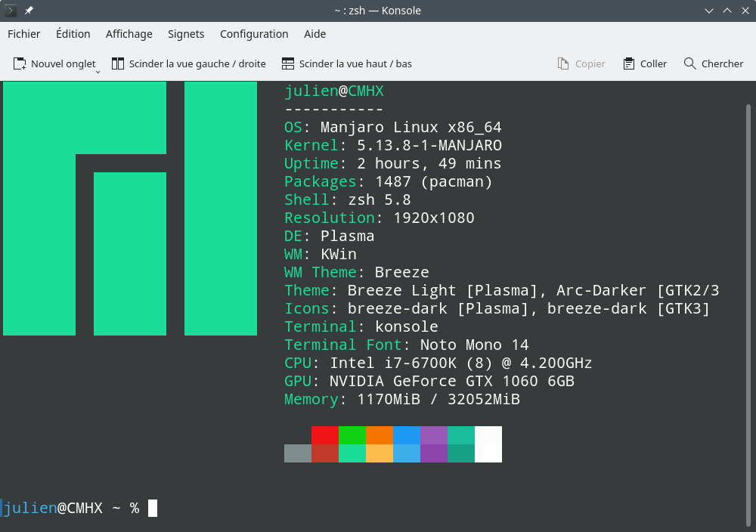756x532 pixels.
Task: Click the Manjaro ASCII logo
Action: 130,208
